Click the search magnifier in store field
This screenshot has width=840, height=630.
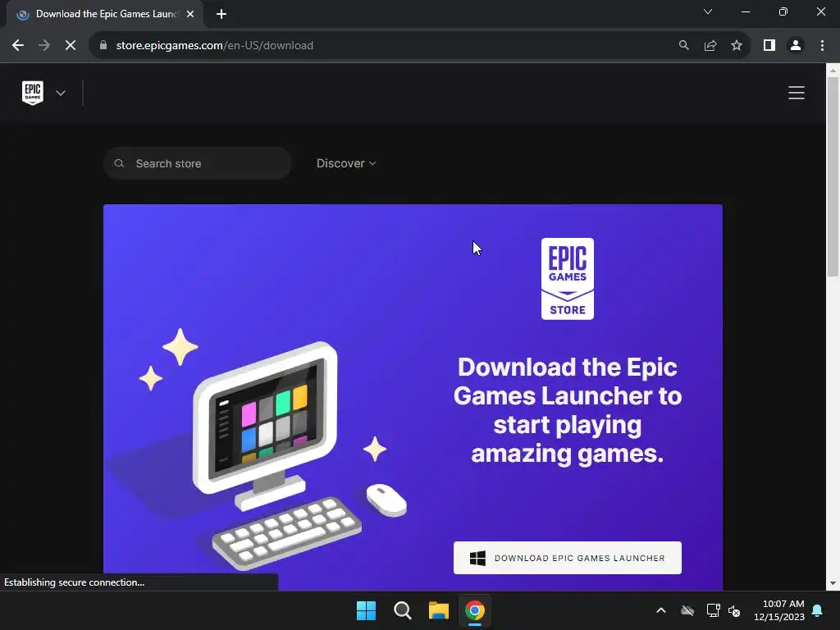[x=119, y=163]
